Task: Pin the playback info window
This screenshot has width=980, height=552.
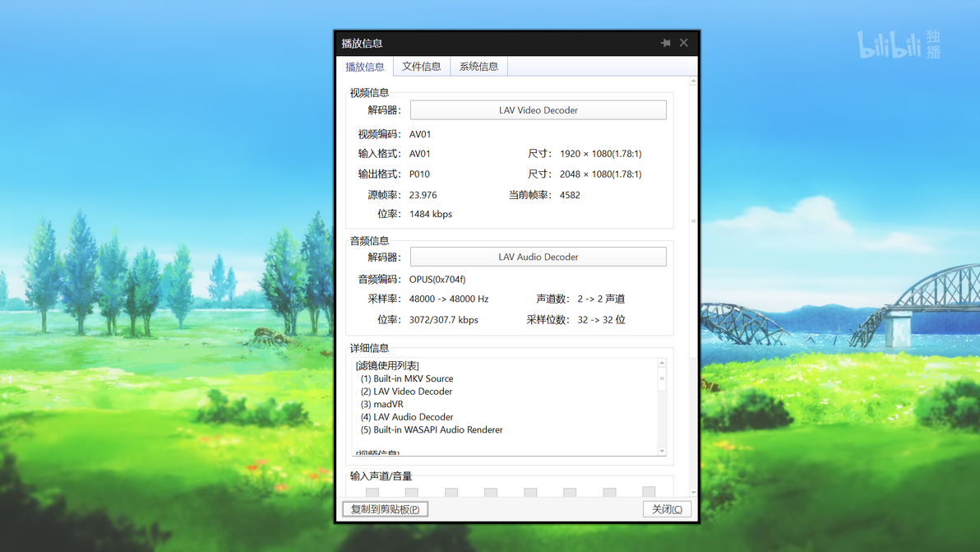Action: click(x=666, y=43)
